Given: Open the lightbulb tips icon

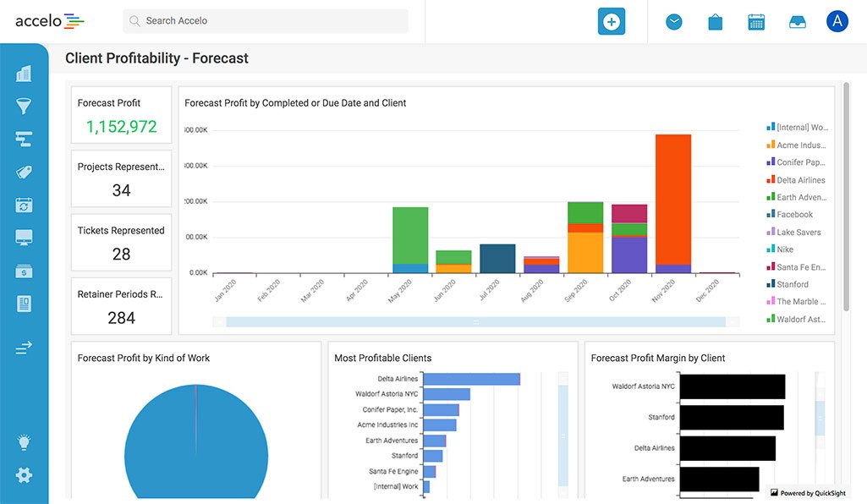Looking at the screenshot, I should tap(24, 442).
